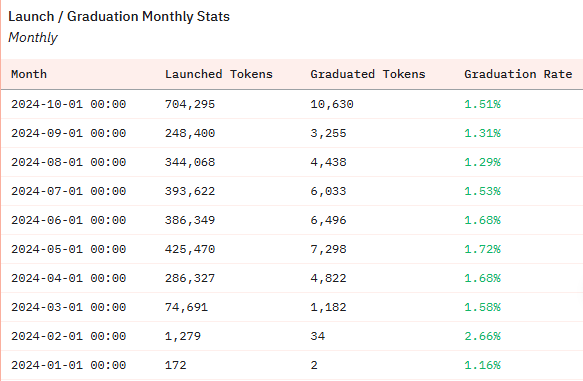This screenshot has width=583, height=381.
Task: Click graduated tokens value '6,496'
Action: (x=328, y=220)
